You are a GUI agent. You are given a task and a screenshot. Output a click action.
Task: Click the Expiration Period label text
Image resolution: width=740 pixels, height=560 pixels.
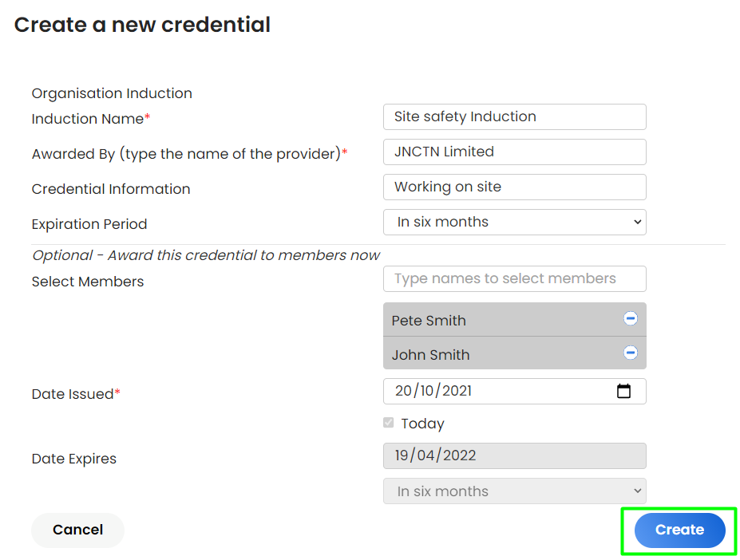pyautogui.click(x=89, y=224)
